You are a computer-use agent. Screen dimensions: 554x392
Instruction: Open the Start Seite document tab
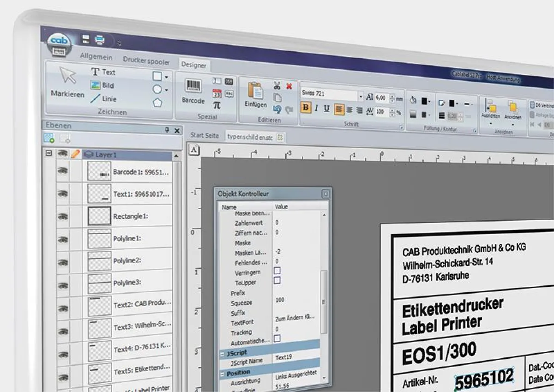pos(205,135)
